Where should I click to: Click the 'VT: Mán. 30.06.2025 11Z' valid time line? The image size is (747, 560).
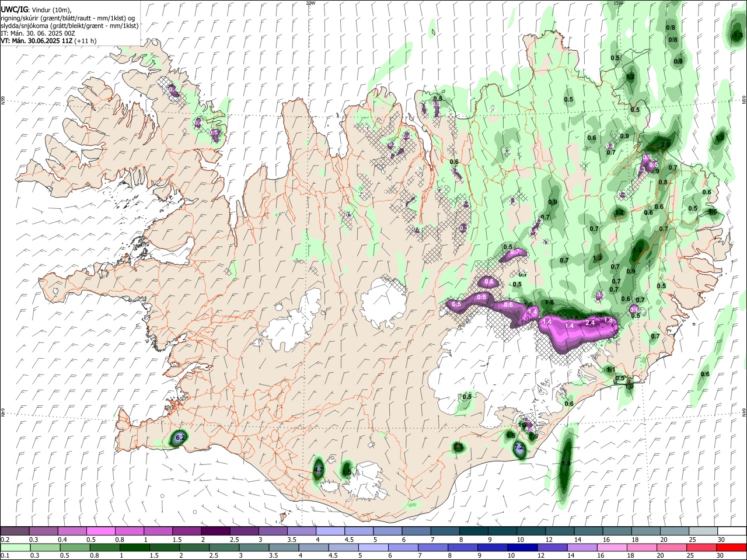[49, 41]
